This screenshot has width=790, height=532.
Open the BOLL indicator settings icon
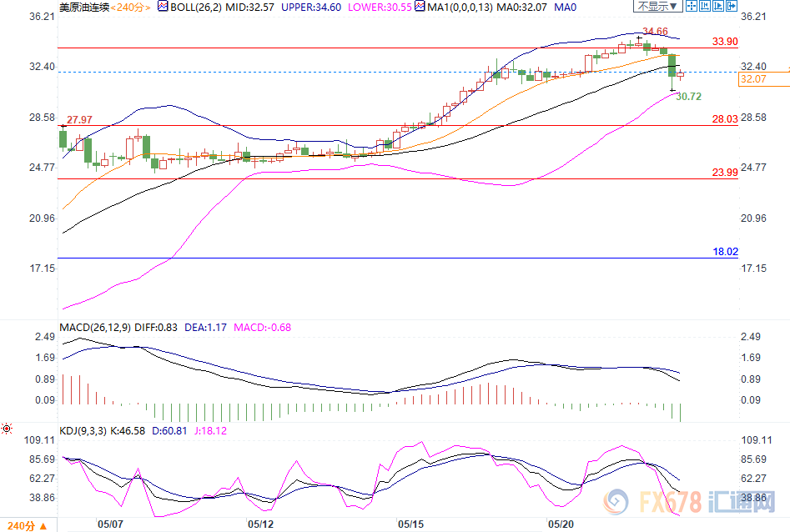tap(162, 6)
